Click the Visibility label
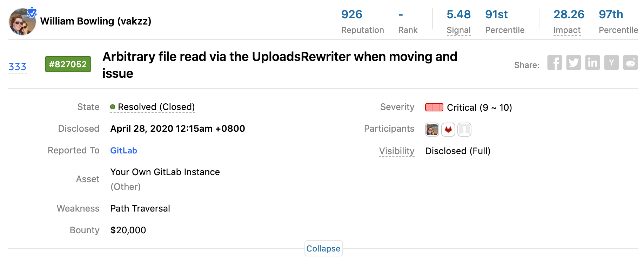The width and height of the screenshot is (644, 269). (x=396, y=151)
